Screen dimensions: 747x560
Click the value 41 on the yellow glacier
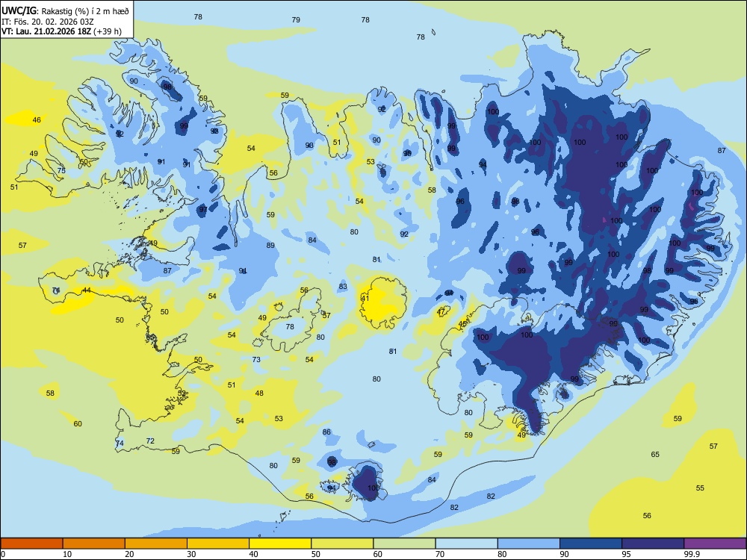click(x=365, y=299)
